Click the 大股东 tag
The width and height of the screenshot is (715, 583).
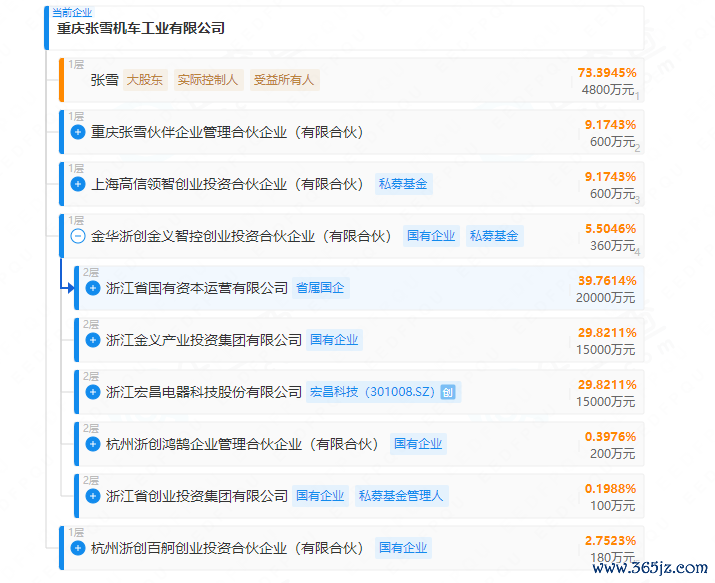click(x=145, y=80)
